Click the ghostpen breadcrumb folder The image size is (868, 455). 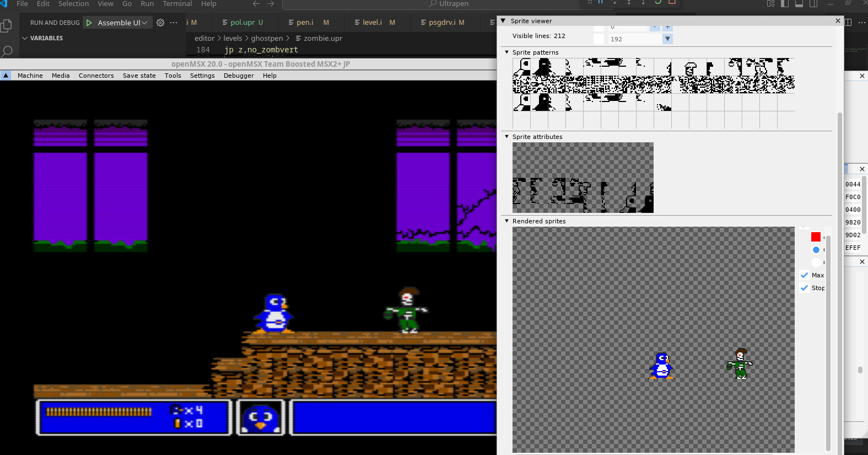pyautogui.click(x=267, y=38)
